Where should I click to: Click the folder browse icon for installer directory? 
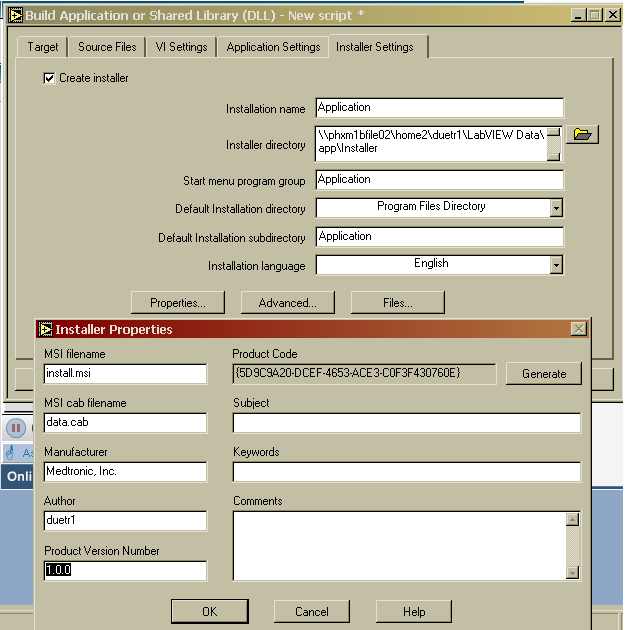pyautogui.click(x=582, y=134)
